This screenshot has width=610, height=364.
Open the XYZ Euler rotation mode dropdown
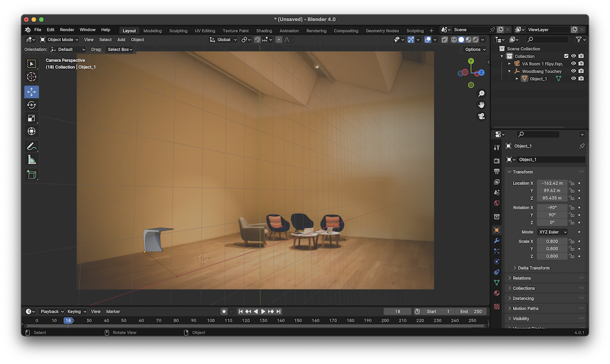553,232
